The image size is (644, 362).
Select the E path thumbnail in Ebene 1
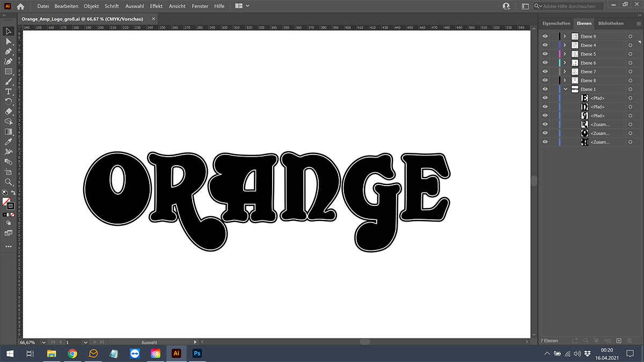pos(585,98)
